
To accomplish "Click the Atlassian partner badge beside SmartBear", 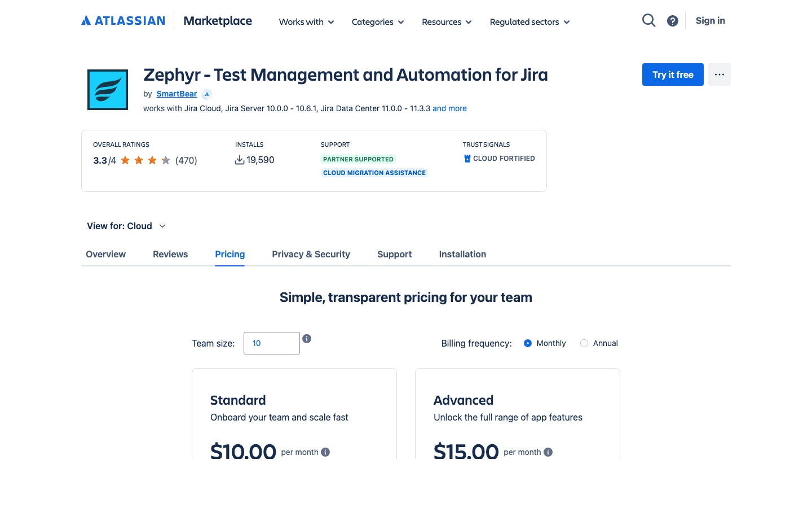I will (207, 94).
